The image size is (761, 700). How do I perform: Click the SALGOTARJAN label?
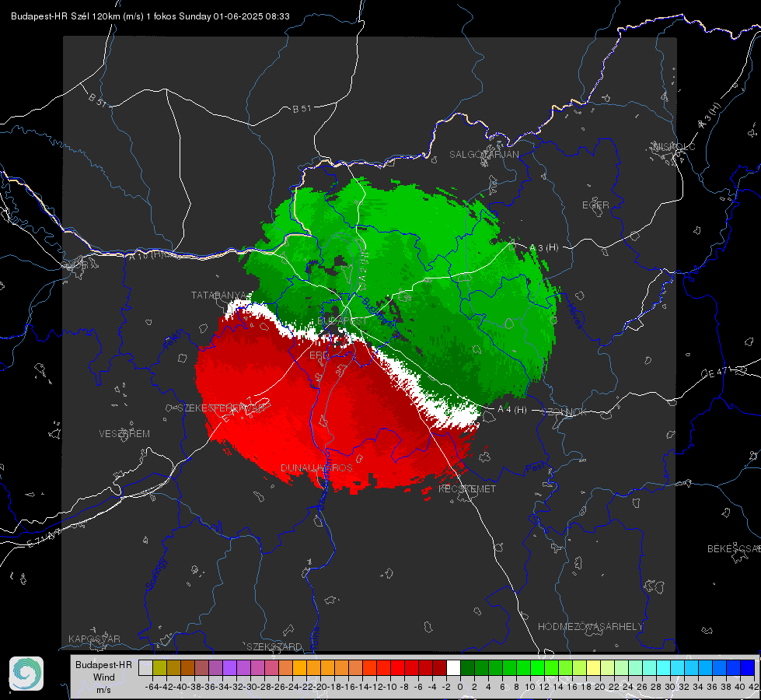click(483, 155)
